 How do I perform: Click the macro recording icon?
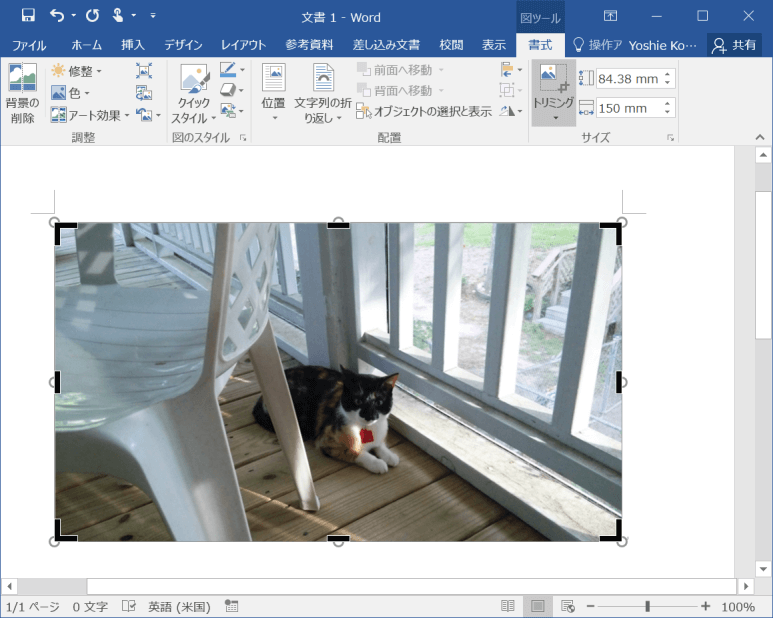click(x=231, y=606)
